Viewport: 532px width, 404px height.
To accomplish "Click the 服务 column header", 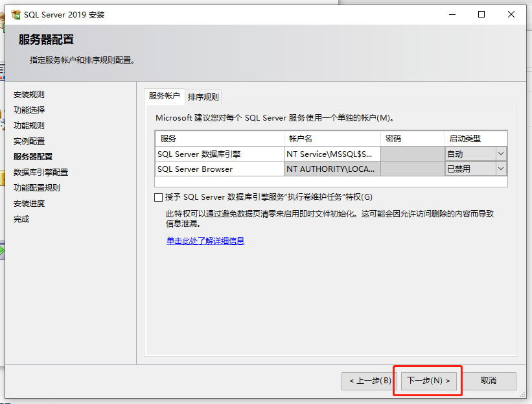I will (220, 139).
